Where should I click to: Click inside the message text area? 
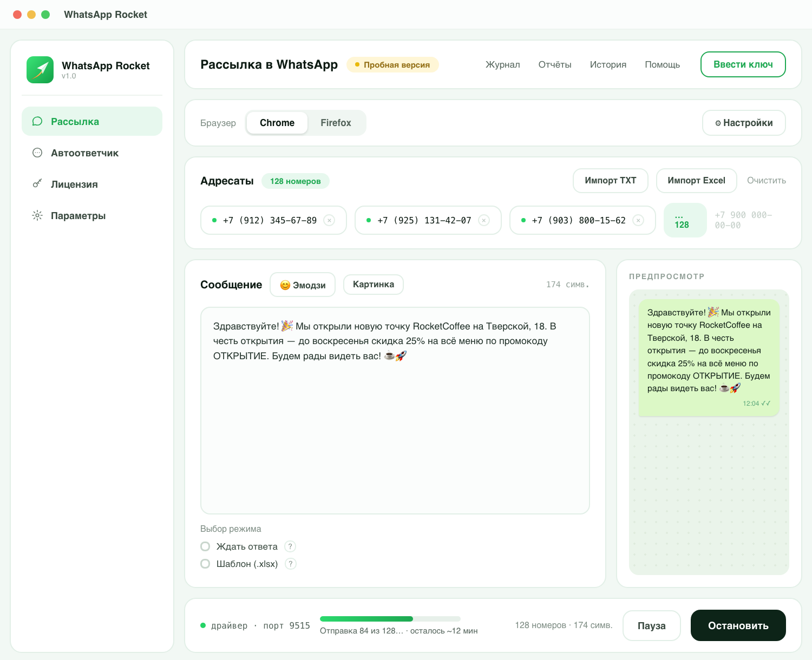(x=395, y=411)
